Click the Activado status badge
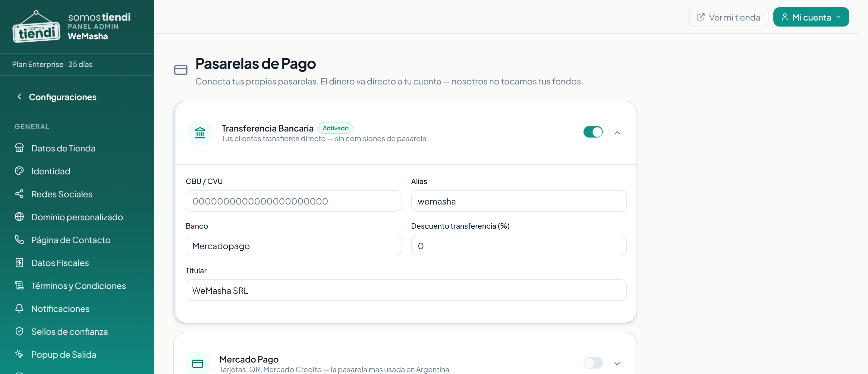 point(335,128)
